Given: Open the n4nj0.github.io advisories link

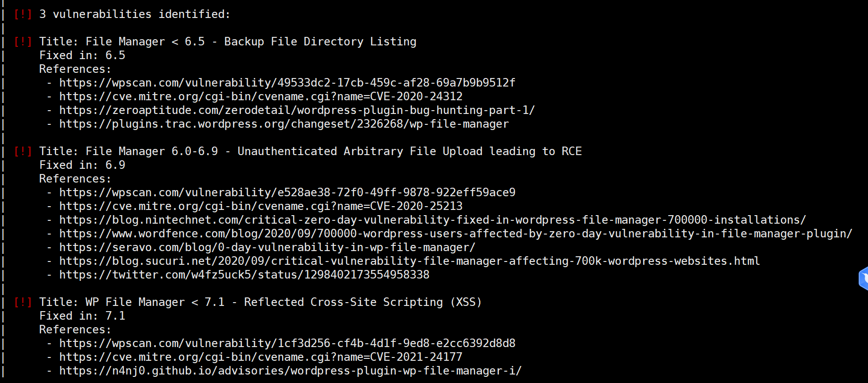Looking at the screenshot, I should click(x=290, y=371).
